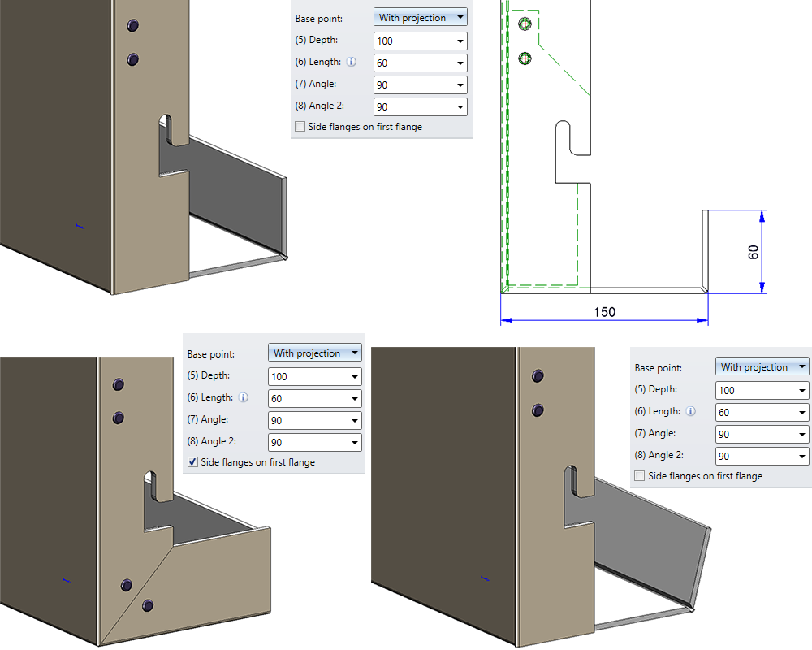The height and width of the screenshot is (650, 812).
Task: Open the Length dropdown arrow in the bottom-right panel
Action: pos(802,413)
